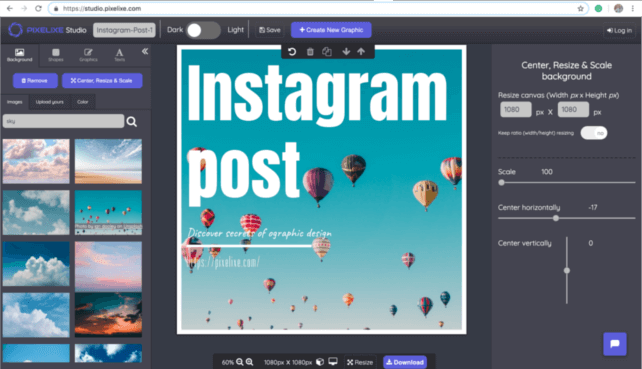Click the second zoom magnifier icon in the bottom bar

coord(249,362)
